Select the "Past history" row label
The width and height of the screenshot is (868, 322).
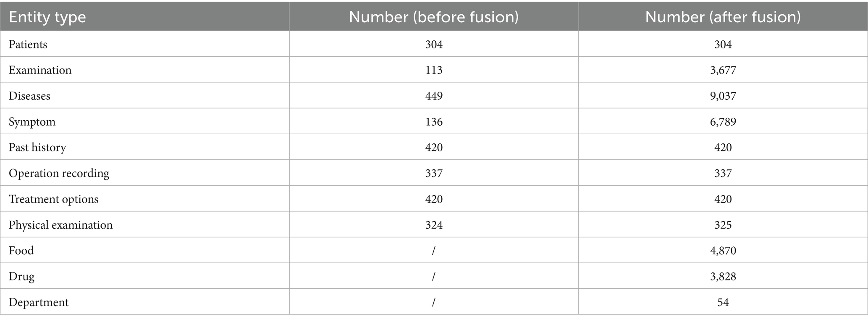coord(37,148)
